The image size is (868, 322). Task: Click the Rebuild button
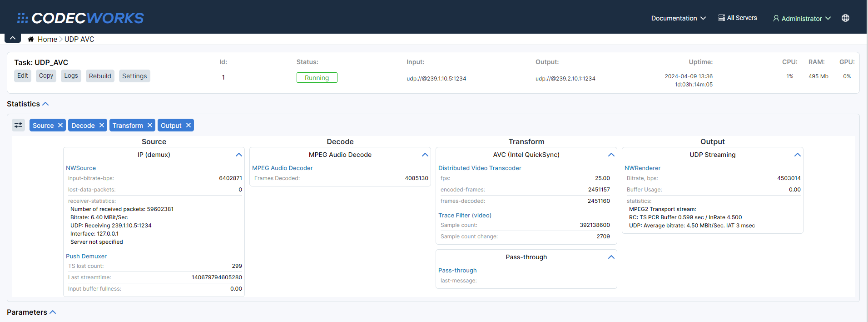point(100,76)
